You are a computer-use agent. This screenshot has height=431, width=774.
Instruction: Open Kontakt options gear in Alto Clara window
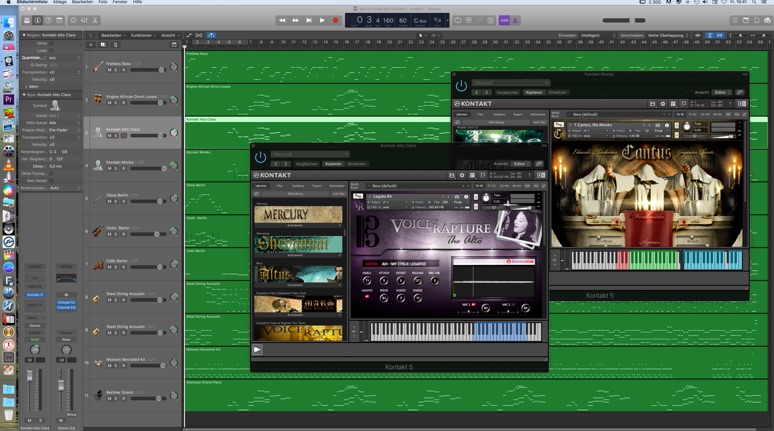462,175
